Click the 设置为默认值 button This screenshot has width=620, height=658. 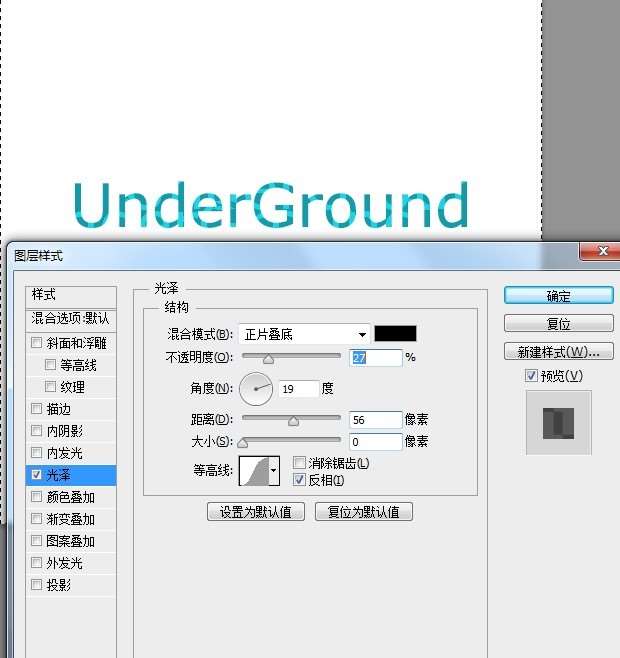pos(256,512)
